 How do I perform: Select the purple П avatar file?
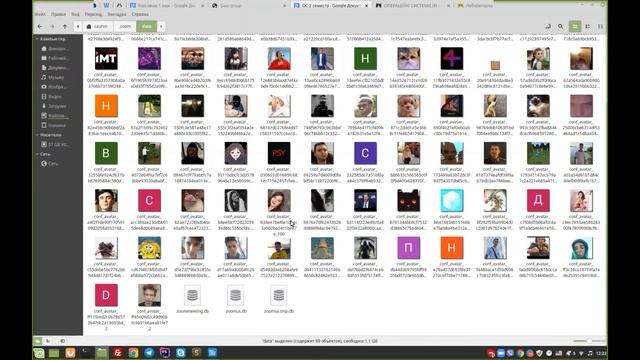[409, 248]
